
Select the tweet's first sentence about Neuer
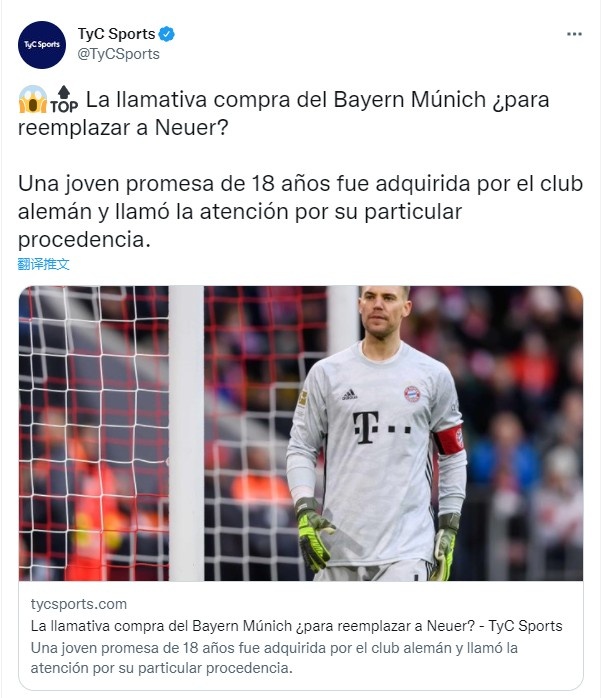tap(283, 114)
